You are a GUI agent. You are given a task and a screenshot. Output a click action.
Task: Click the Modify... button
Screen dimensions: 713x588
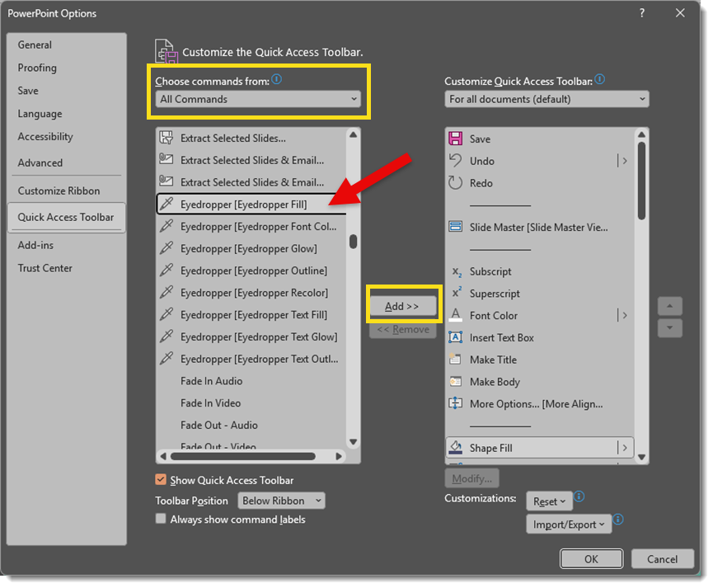tap(471, 478)
